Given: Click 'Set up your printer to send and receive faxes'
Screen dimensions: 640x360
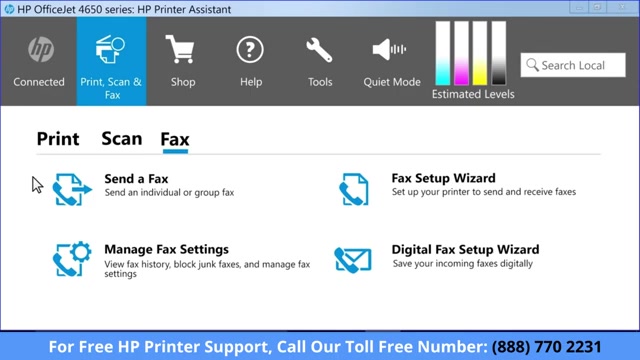Looking at the screenshot, I should (x=484, y=192).
